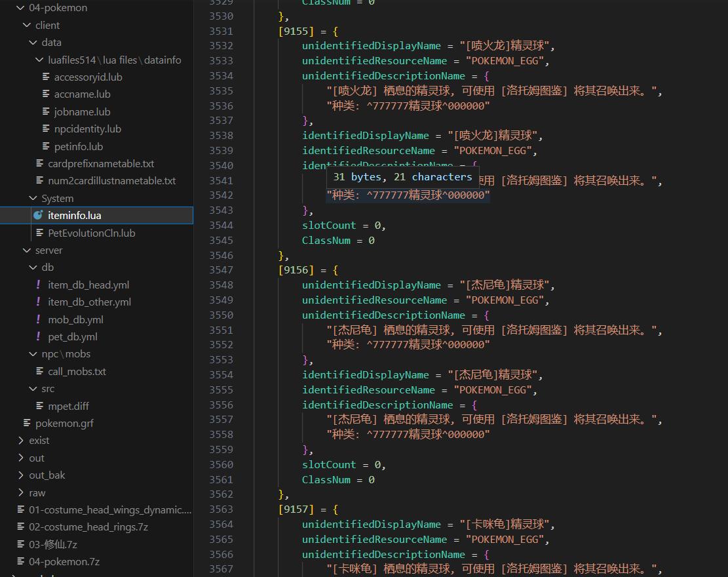This screenshot has height=577, width=728.
Task: Open PetEvolutionCln.lub file
Action: coord(91,233)
